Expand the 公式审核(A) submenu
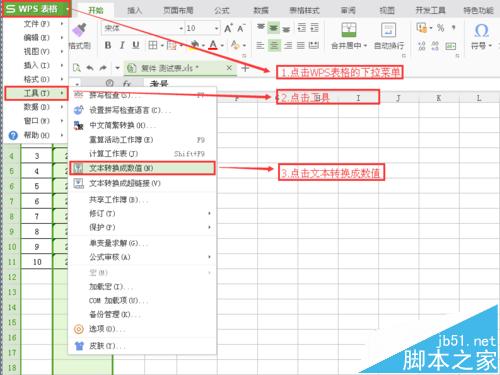Image resolution: width=500 pixels, height=375 pixels. pyautogui.click(x=144, y=257)
